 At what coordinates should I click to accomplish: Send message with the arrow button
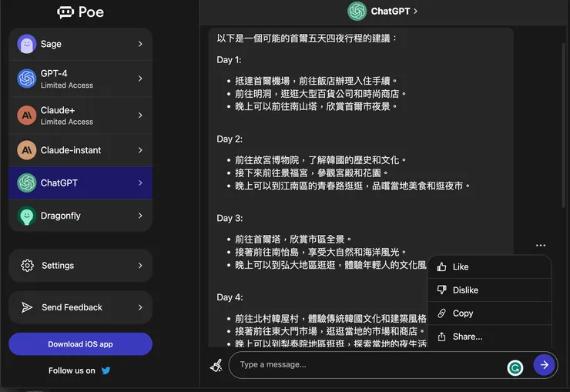tap(544, 365)
